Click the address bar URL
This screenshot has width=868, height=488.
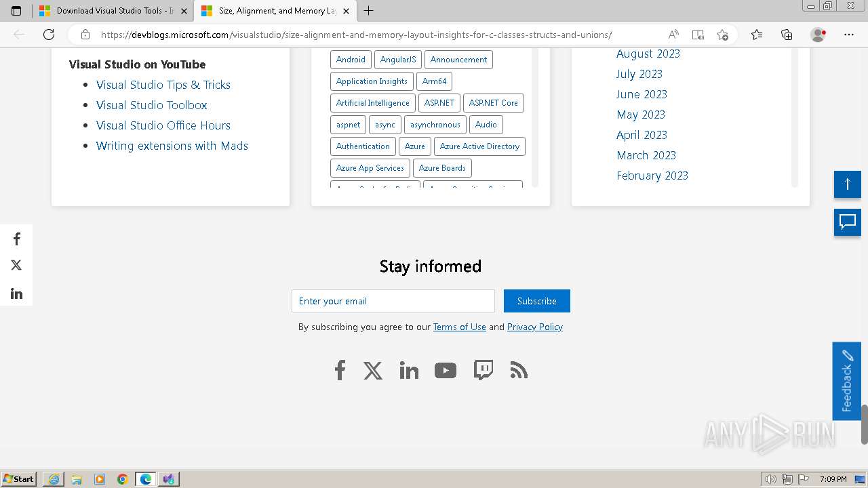coord(357,35)
